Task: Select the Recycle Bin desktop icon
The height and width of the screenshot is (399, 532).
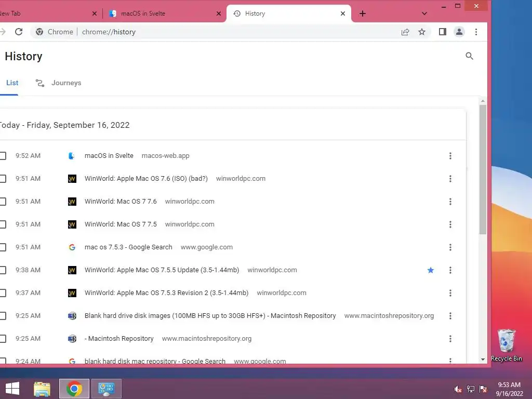Action: coord(507,345)
